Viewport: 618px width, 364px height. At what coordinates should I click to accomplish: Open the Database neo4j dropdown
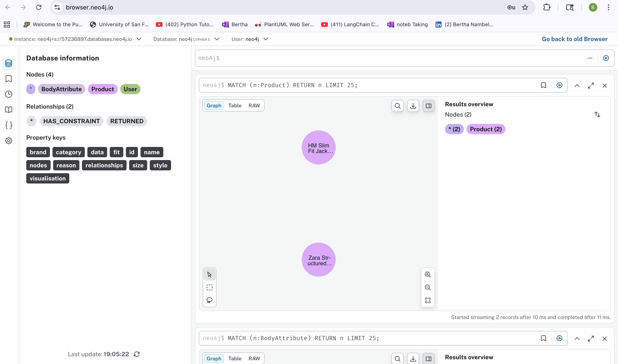pos(217,39)
